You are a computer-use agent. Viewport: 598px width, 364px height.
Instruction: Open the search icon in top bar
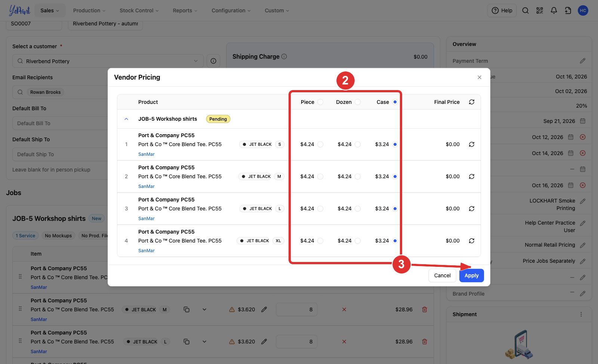(x=525, y=10)
